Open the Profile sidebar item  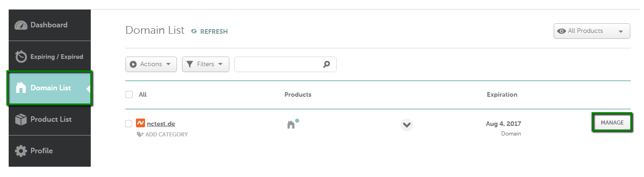50,151
